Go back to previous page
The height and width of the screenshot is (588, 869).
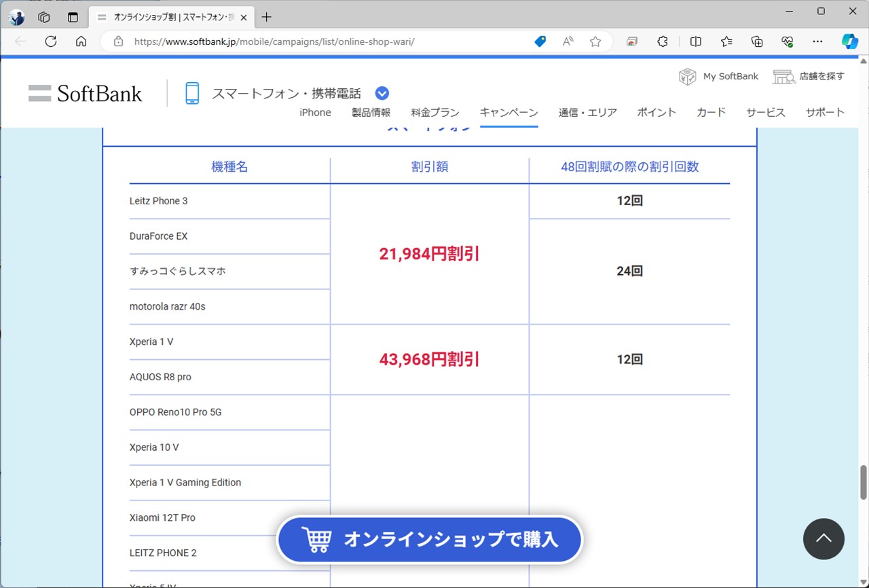tap(20, 41)
